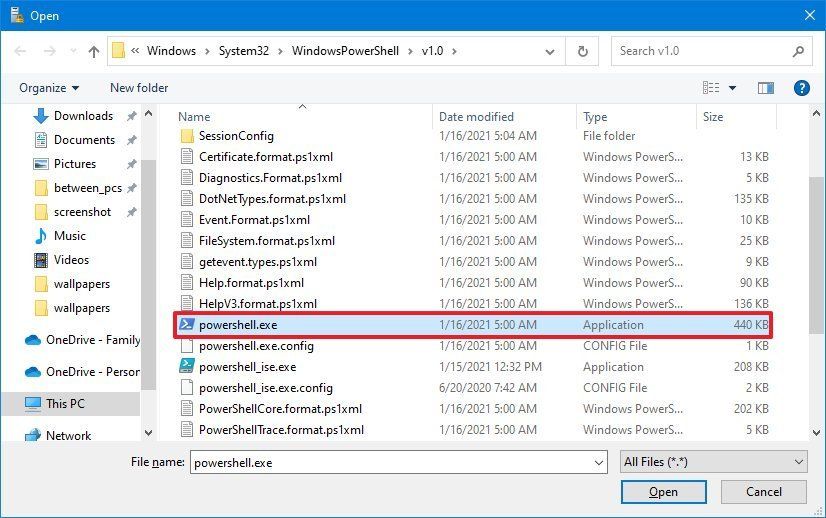Click the forward navigation arrow

pos(50,51)
